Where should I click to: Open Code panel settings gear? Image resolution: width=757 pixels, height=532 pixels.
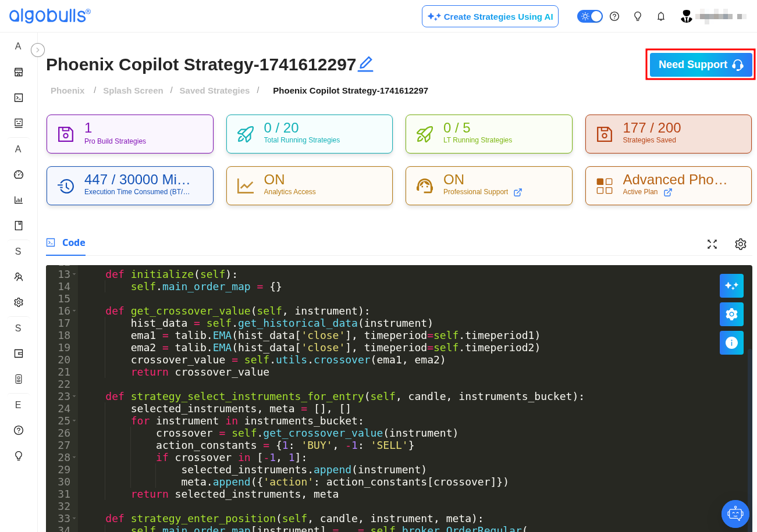(x=741, y=244)
